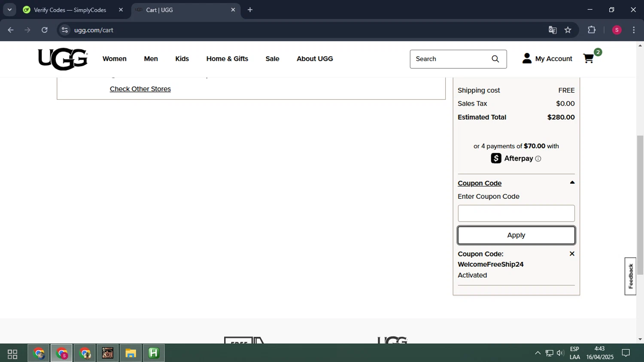Click the address bar URL ugg.com/cart

pos(94,30)
